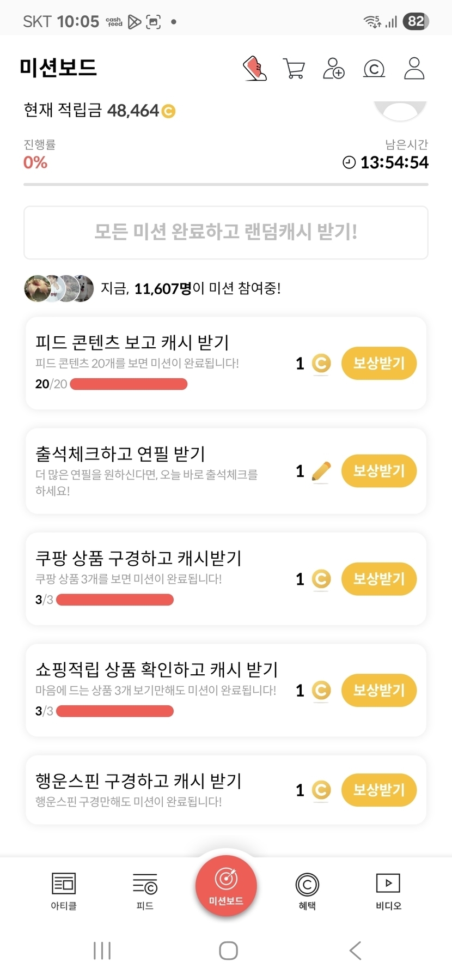Claim reward for 쿠팡 상품 구경하고 캐시받기
Image resolution: width=452 pixels, height=980 pixels.
pyautogui.click(x=378, y=579)
